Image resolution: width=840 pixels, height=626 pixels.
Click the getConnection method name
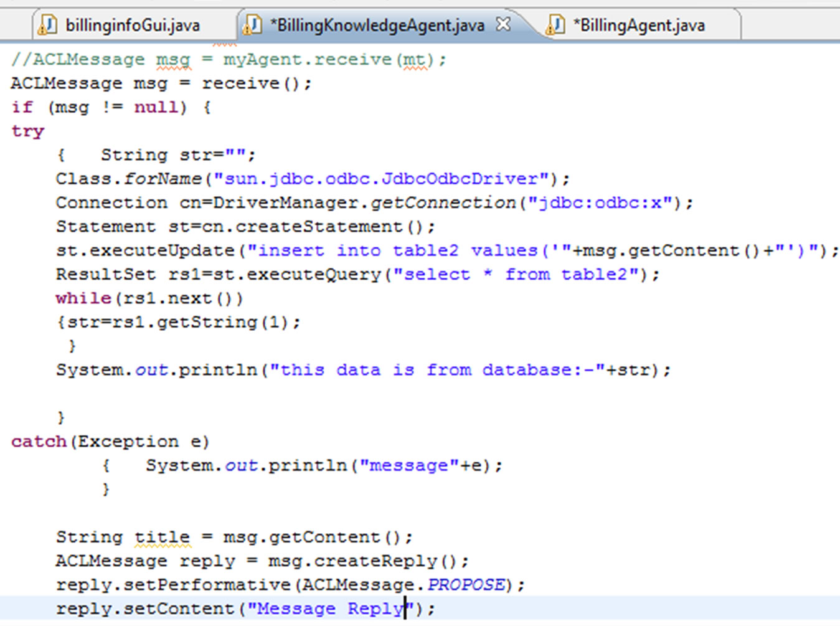[x=443, y=203]
